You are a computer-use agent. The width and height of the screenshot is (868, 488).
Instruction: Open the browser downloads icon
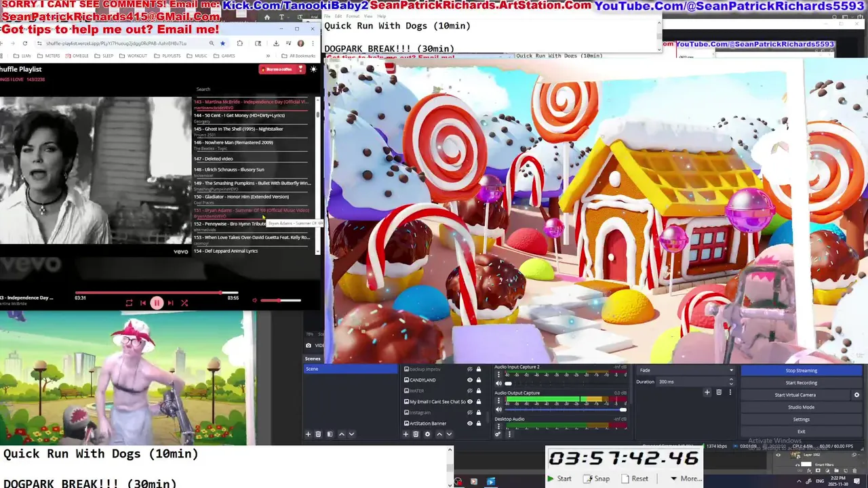[x=276, y=43]
